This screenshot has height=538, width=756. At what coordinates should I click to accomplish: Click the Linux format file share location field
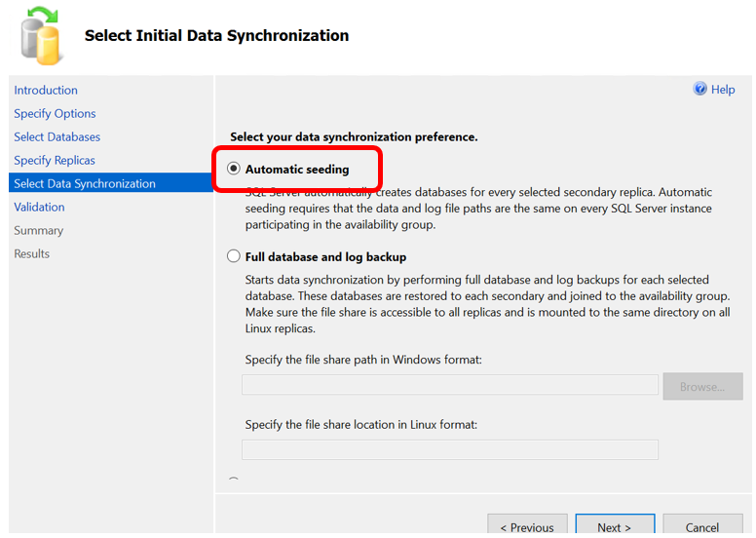coord(450,449)
